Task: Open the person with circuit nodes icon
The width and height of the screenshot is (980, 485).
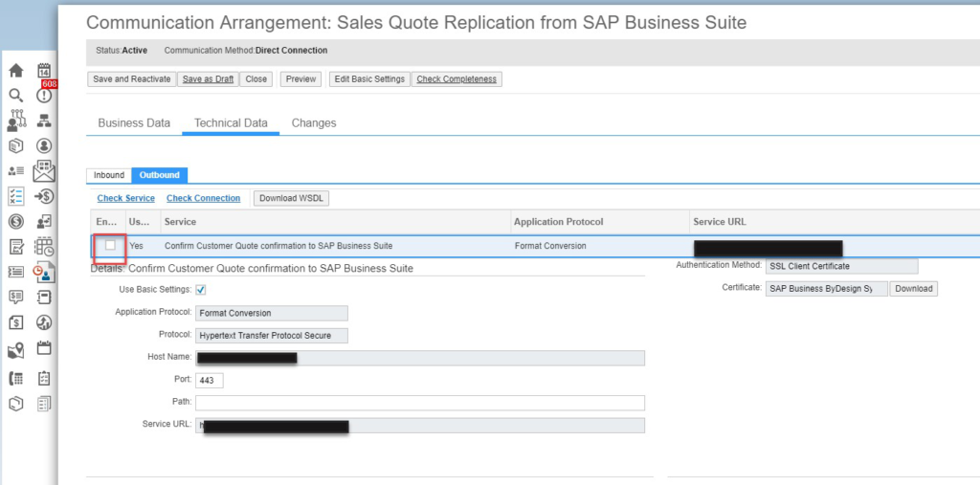Action: point(16,121)
